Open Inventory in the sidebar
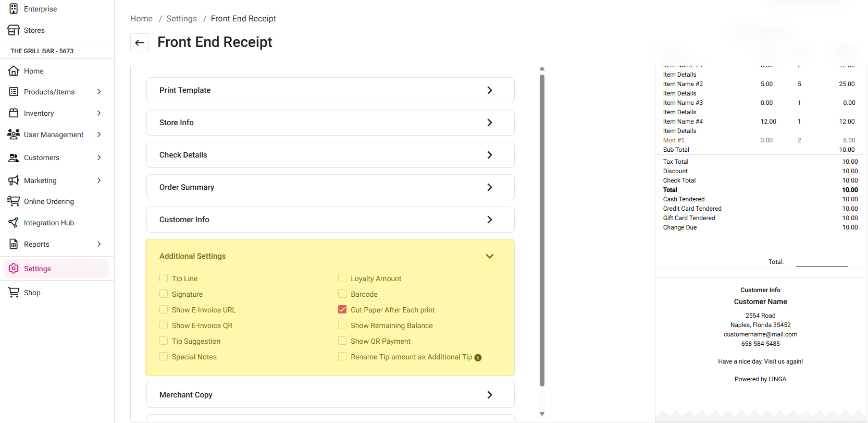This screenshot has width=868, height=423. coord(39,113)
